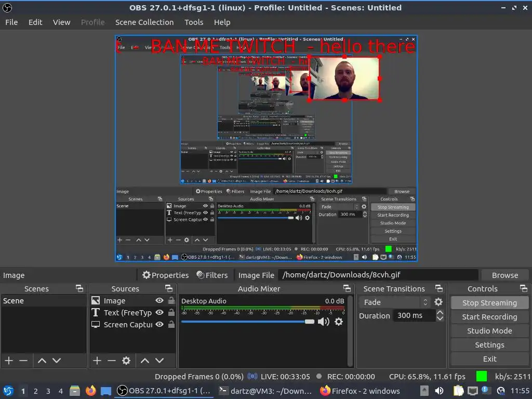This screenshot has height=399, width=532.
Task: Open Properties gear for the Image source
Action: pyautogui.click(x=165, y=275)
